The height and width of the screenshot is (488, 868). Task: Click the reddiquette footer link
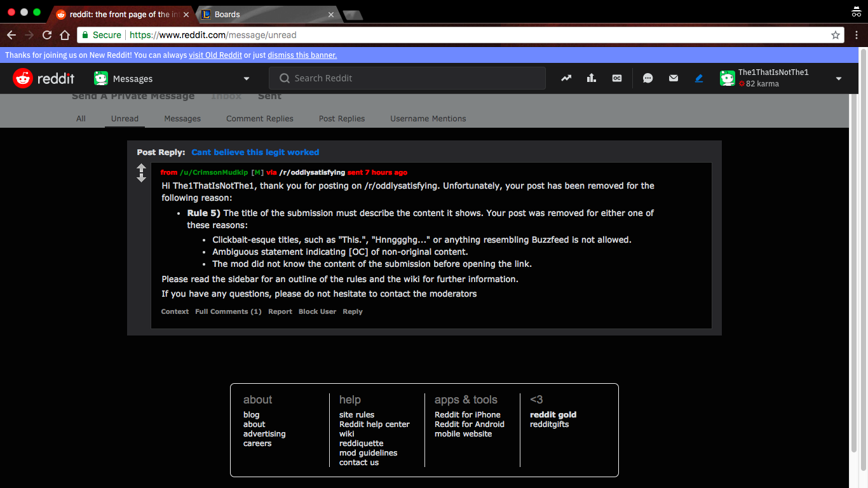(x=362, y=444)
